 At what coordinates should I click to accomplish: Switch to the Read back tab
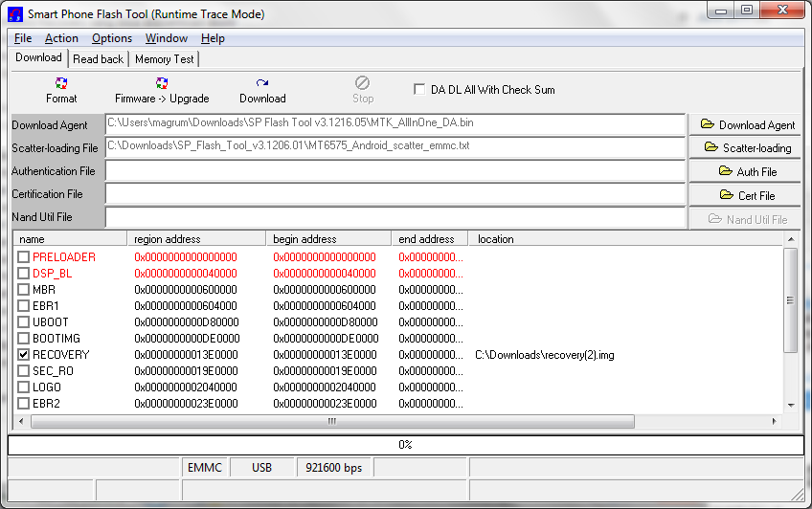98,59
